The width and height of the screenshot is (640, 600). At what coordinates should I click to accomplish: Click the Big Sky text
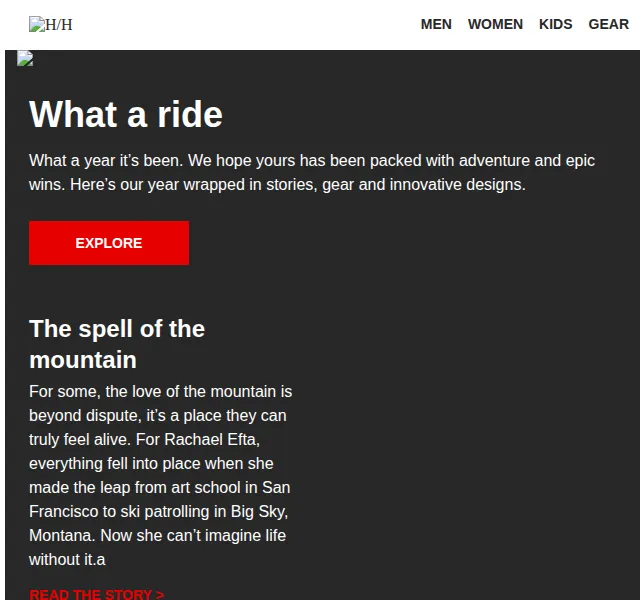(257, 511)
